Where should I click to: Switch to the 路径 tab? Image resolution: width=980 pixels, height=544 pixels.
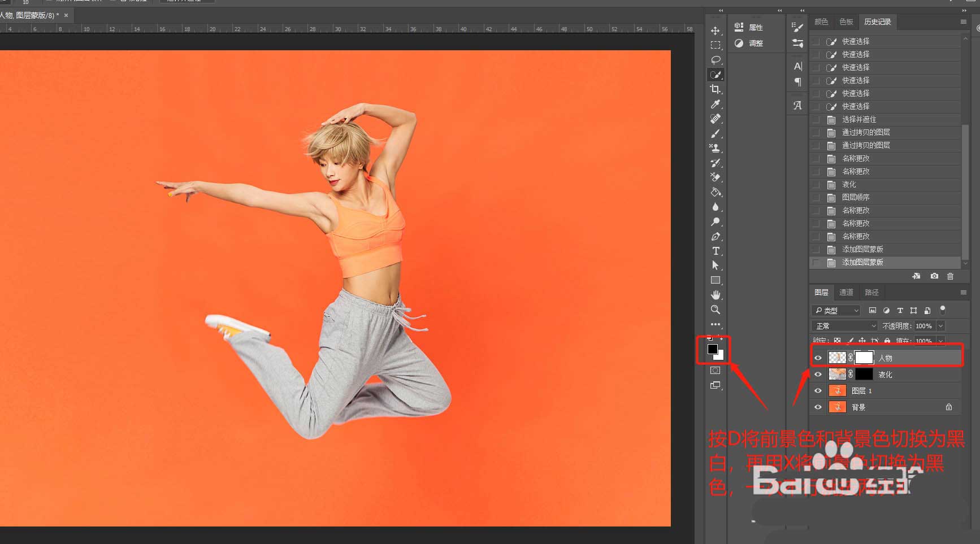(871, 292)
